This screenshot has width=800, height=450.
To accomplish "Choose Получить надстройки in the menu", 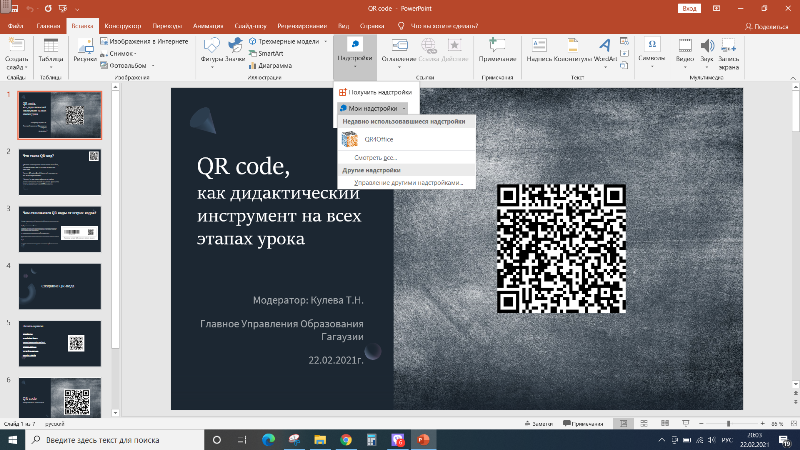I will [x=376, y=92].
